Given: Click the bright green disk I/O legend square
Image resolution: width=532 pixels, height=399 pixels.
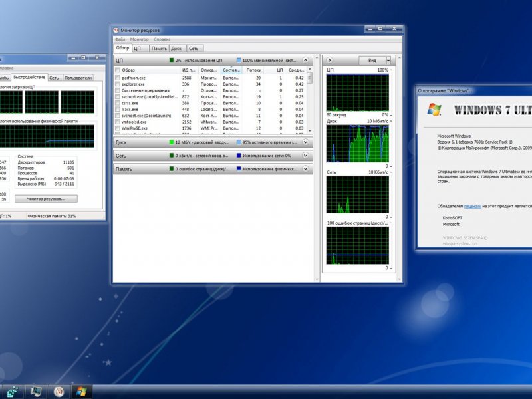Looking at the screenshot, I should (x=172, y=142).
